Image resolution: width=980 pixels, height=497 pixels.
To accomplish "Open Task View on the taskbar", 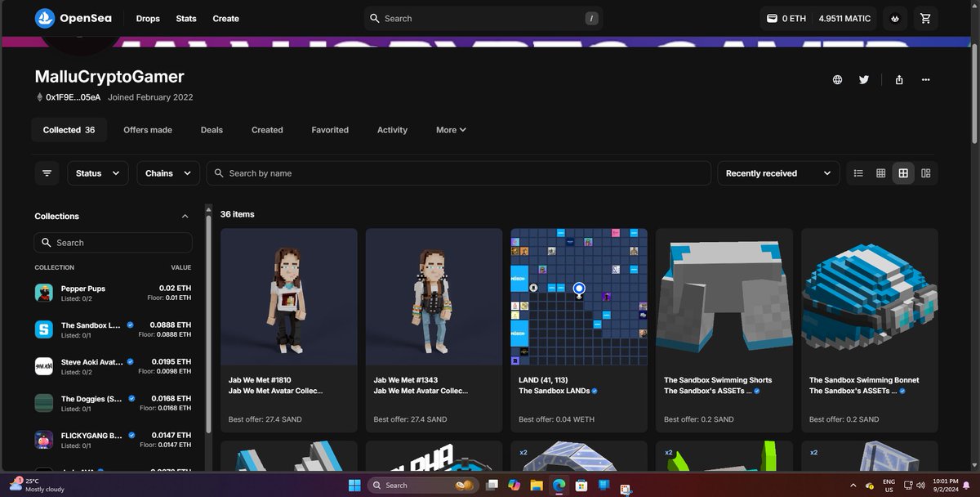I will [x=492, y=486].
